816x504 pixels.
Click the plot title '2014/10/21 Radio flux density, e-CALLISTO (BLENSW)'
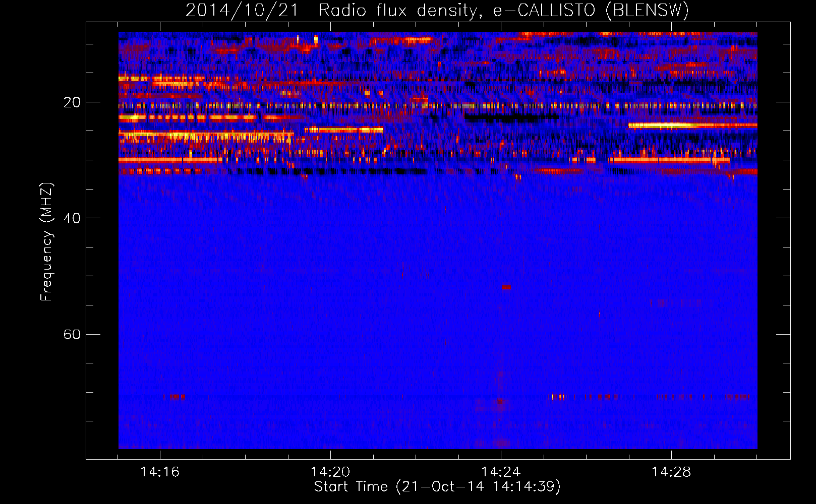point(437,10)
